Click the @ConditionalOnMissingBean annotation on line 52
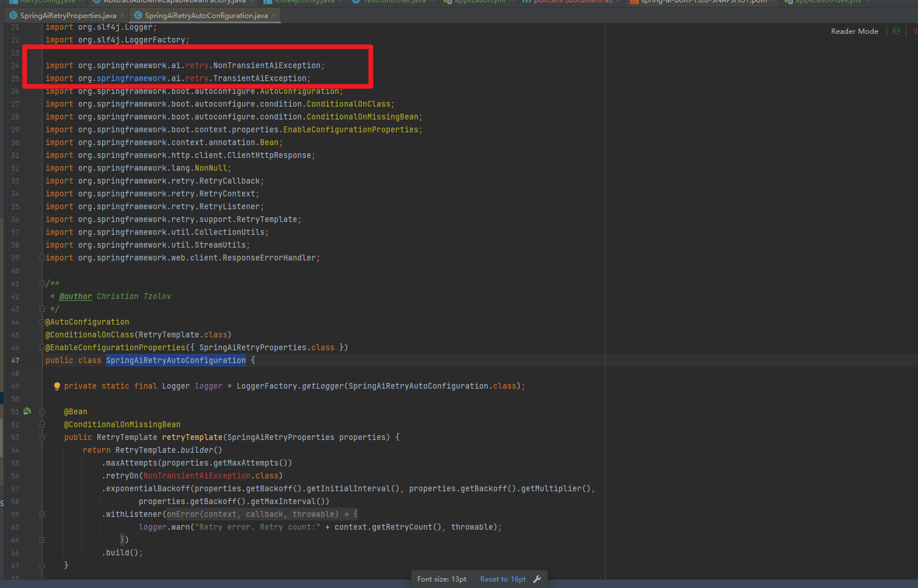Viewport: 918px width, 588px height. click(122, 424)
